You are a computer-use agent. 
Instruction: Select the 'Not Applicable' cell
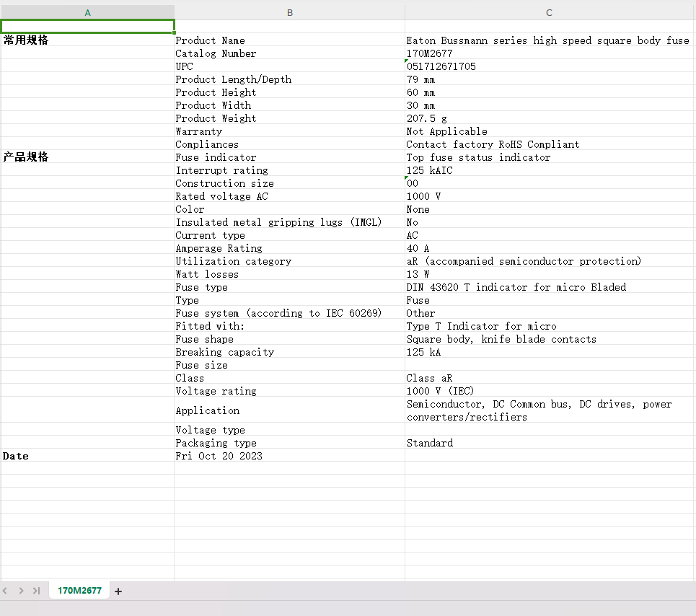coord(549,131)
